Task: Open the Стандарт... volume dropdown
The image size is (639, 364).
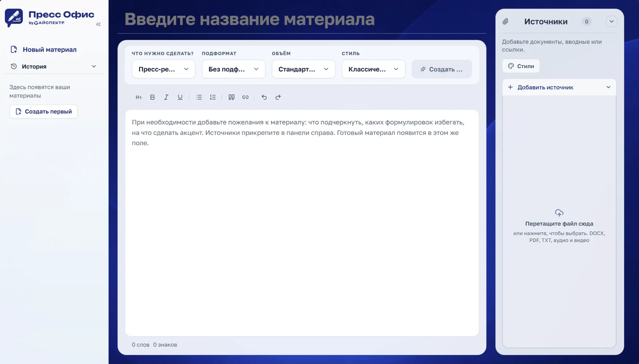Action: [304, 69]
